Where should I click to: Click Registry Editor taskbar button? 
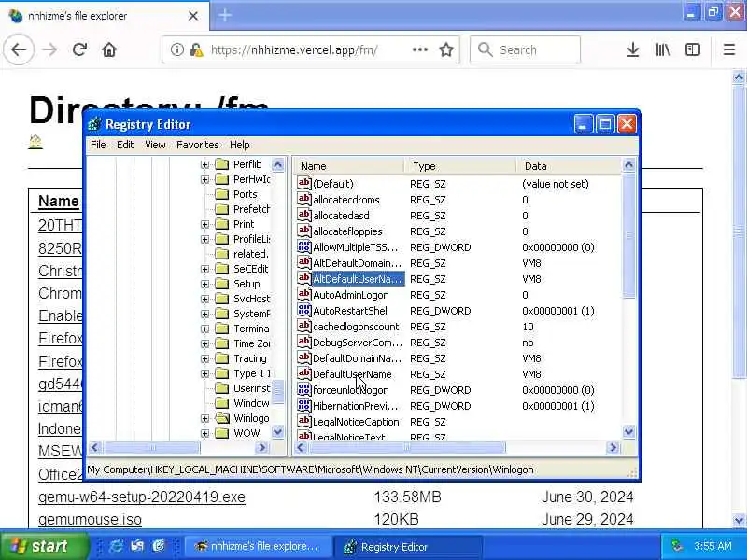[x=407, y=546]
